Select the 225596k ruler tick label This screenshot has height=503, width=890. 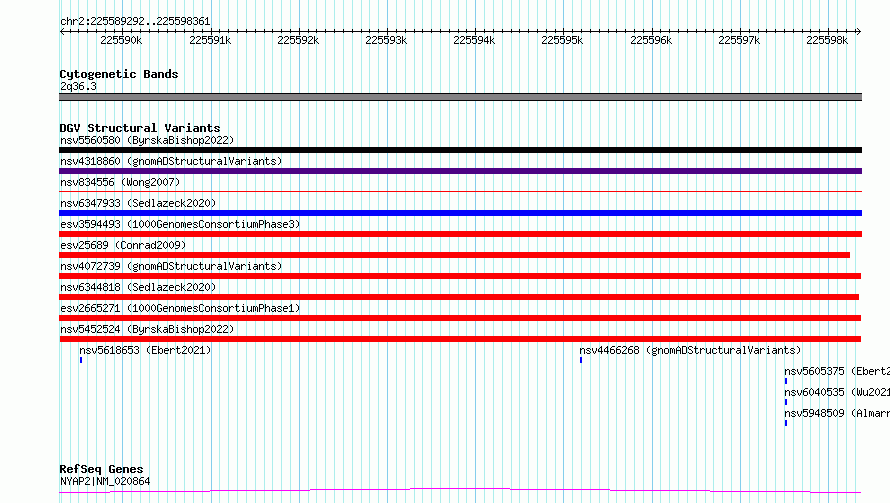click(651, 40)
